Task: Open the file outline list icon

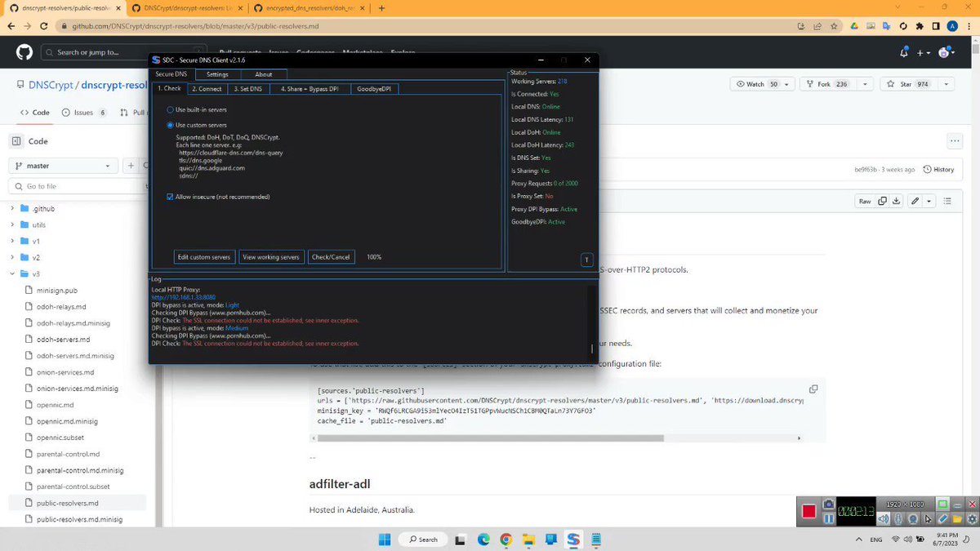Action: point(947,201)
